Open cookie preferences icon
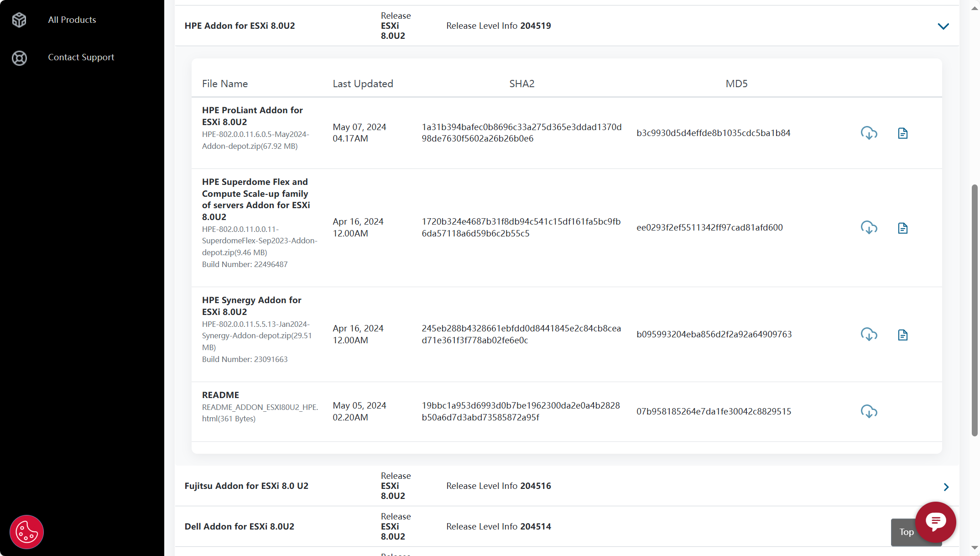This screenshot has height=556, width=980. pyautogui.click(x=26, y=532)
